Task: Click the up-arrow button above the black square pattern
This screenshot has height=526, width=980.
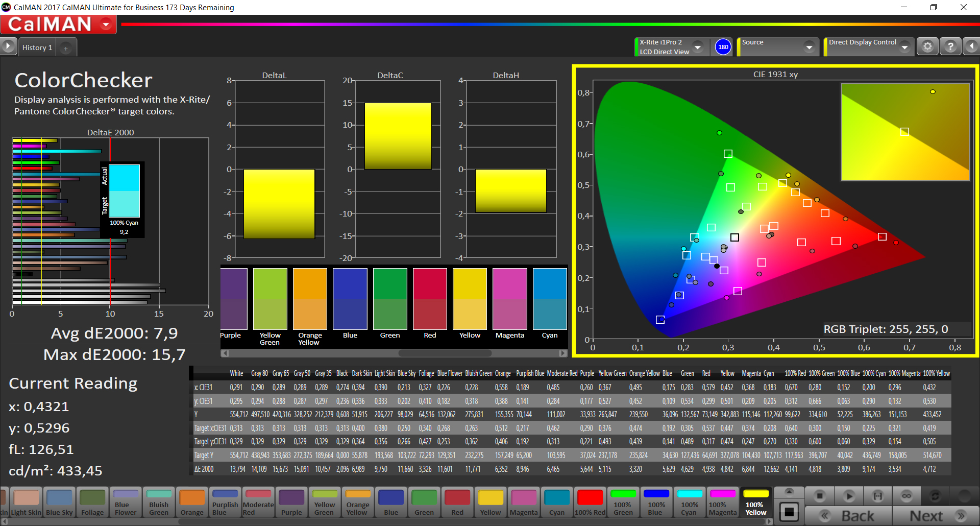Action: point(789,492)
